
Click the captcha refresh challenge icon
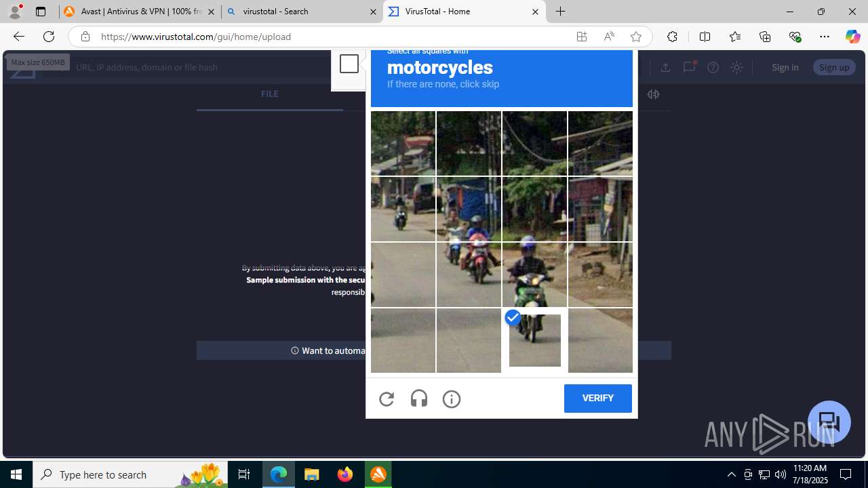coord(387,399)
